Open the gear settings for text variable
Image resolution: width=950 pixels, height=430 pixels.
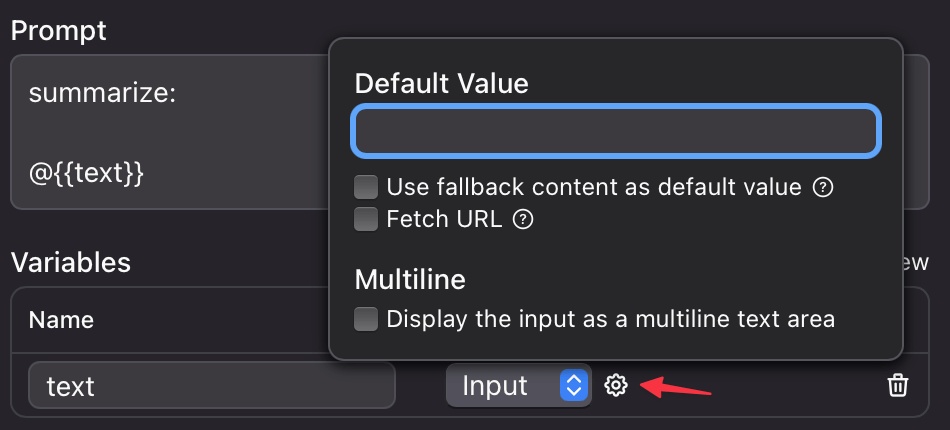(616, 385)
